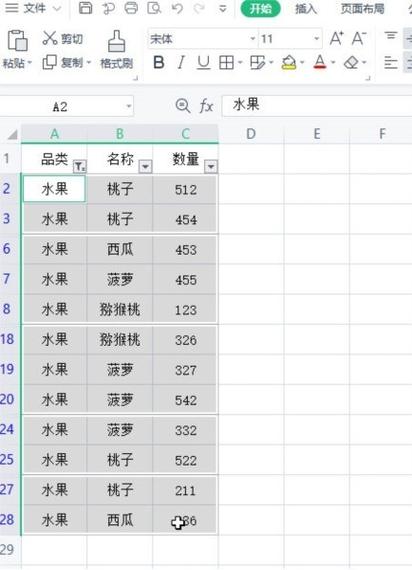This screenshot has height=570, width=412.
Task: Click the eraser clear formatting icon
Action: click(351, 63)
